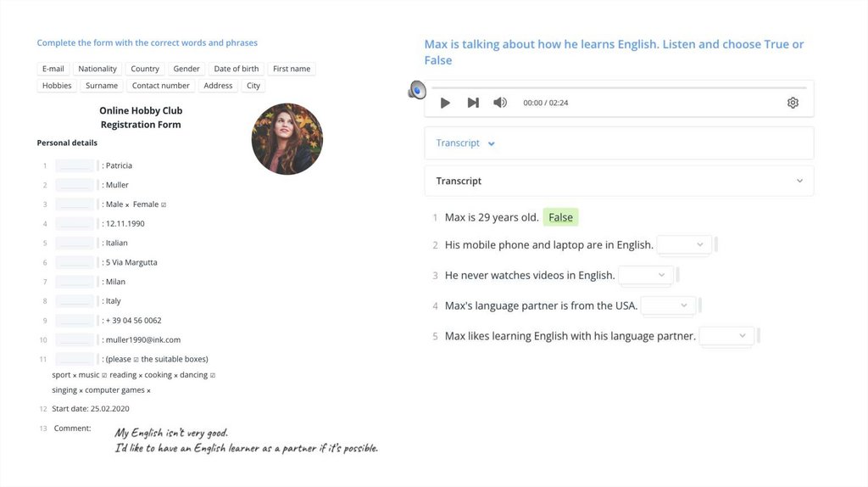Pick the City word chip

coord(253,86)
